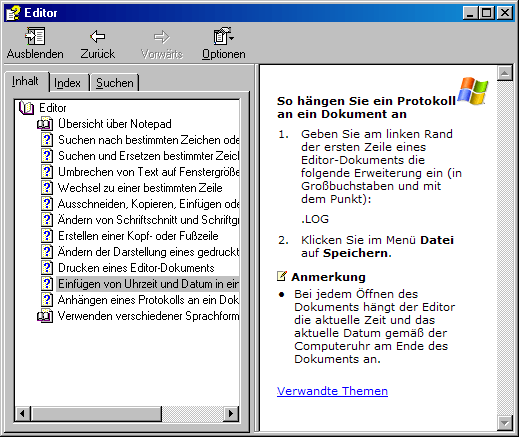The image size is (519, 437).
Task: Click question icon for Kopf- oder Fußzeile
Action: [x=47, y=236]
